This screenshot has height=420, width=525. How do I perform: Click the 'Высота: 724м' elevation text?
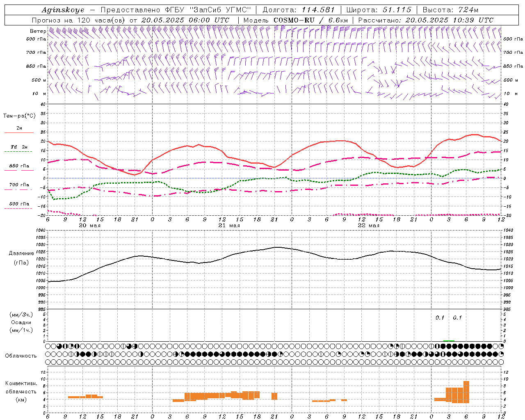coord(451,10)
